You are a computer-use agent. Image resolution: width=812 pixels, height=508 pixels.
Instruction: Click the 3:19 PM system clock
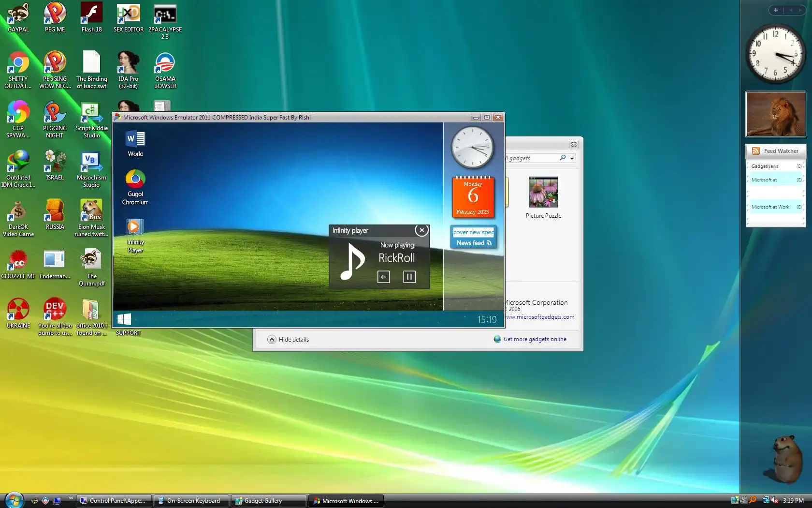tap(793, 501)
